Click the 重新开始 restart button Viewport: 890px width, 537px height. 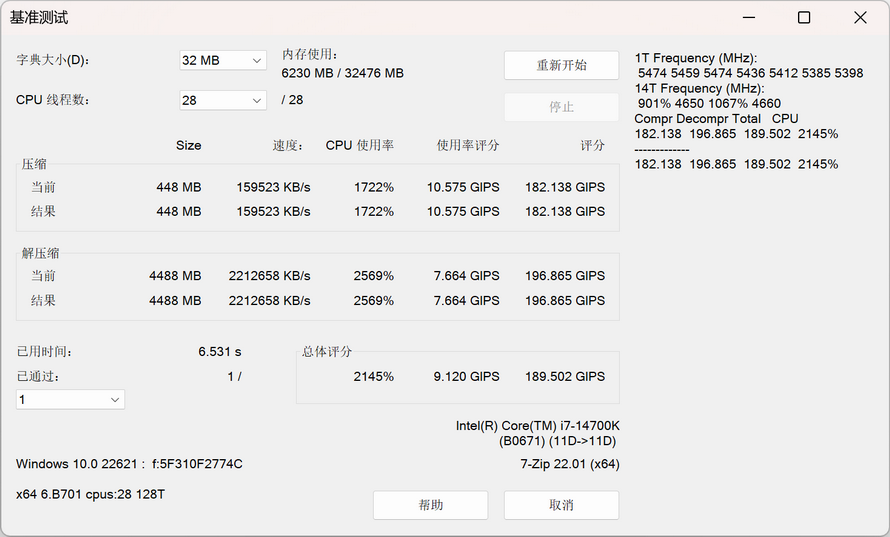point(561,65)
